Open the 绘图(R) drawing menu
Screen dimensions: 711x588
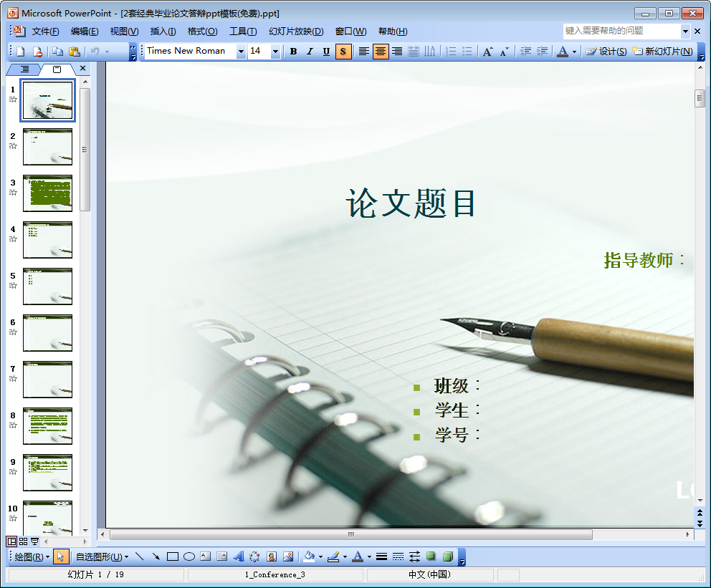[x=32, y=556]
